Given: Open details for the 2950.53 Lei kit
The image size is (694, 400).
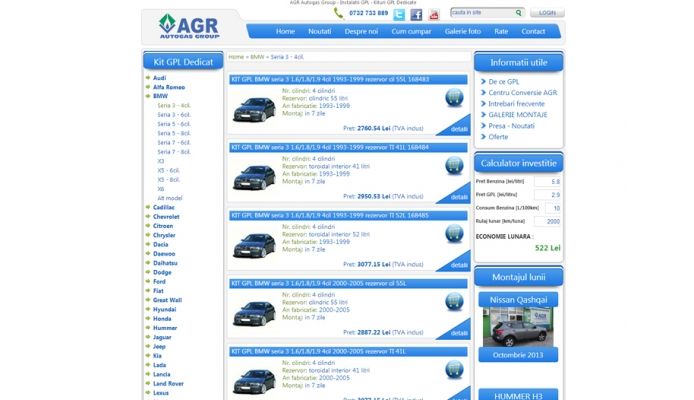Looking at the screenshot, I should (458, 196).
